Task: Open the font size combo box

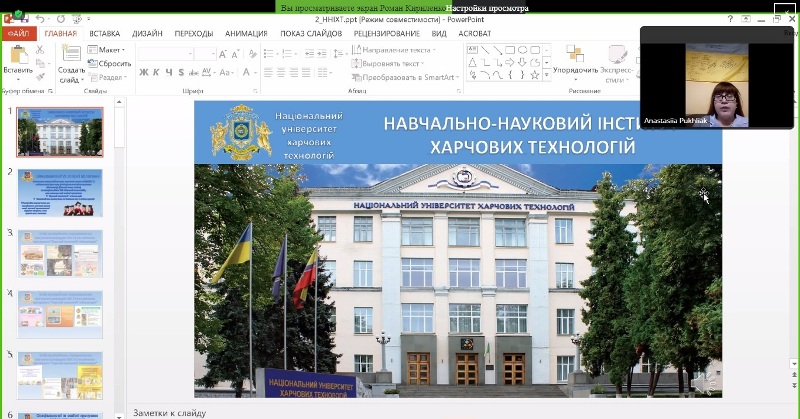Action: point(206,54)
